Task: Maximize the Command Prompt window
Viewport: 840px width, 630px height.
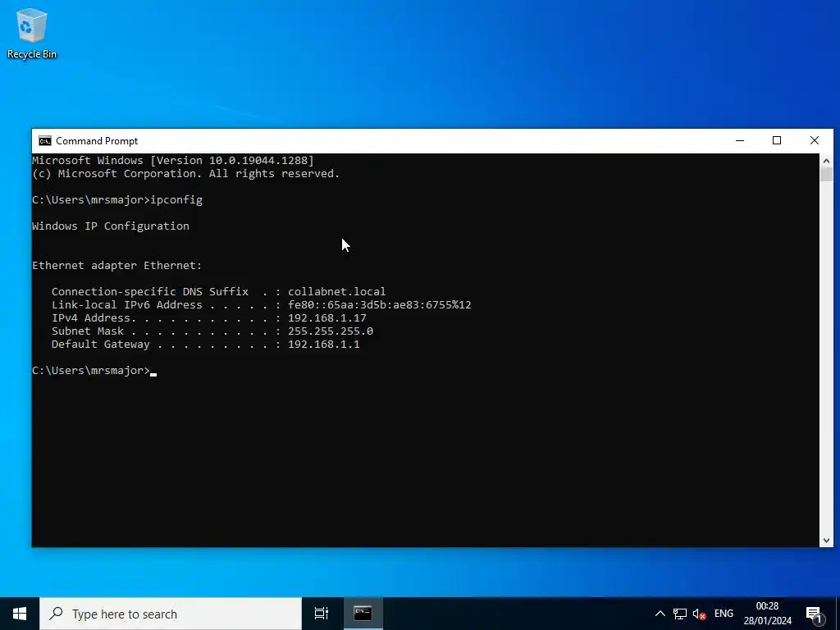Action: [x=777, y=141]
